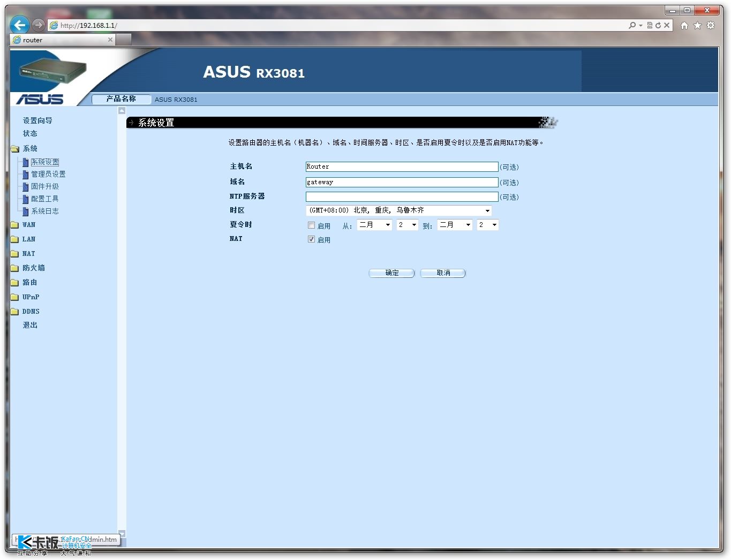Click the document icon beside 管理员设置

click(26, 175)
